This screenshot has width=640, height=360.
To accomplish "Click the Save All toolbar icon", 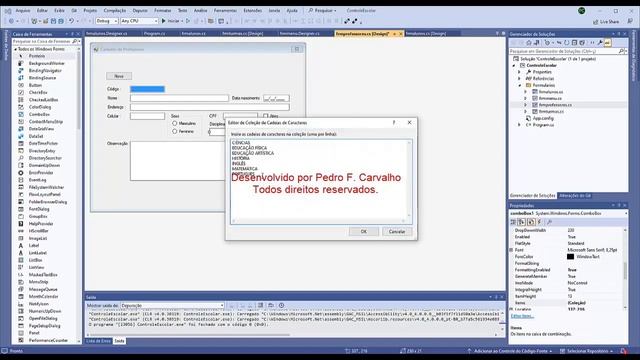I will [61, 21].
